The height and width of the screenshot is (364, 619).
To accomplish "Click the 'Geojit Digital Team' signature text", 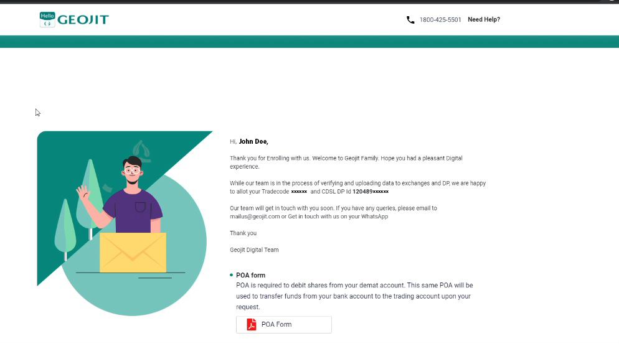I will tap(254, 250).
